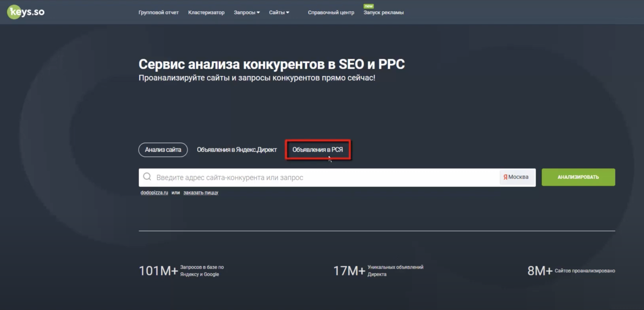644x310 pixels.
Task: Open the keys.so logo homepage
Action: (26, 12)
